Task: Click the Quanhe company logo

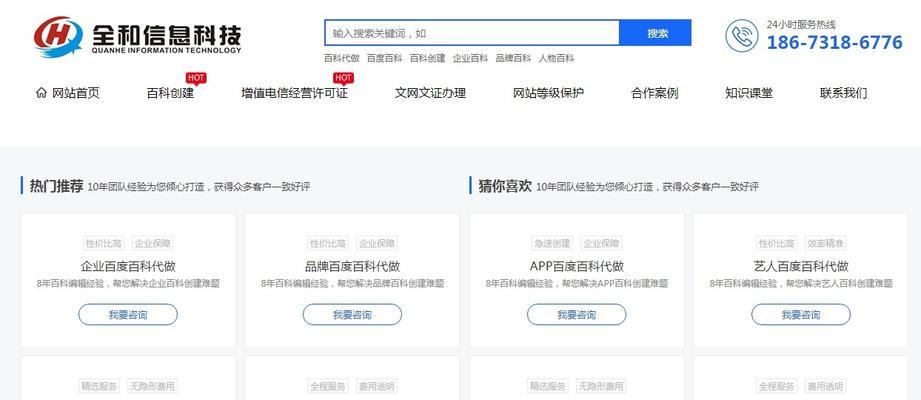Action: pyautogui.click(x=137, y=36)
